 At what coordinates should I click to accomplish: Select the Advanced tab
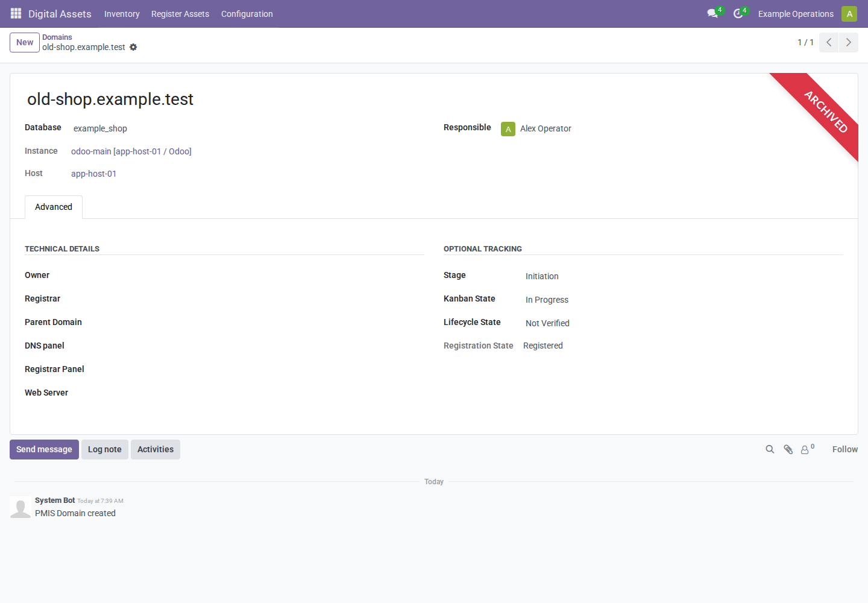pos(54,207)
